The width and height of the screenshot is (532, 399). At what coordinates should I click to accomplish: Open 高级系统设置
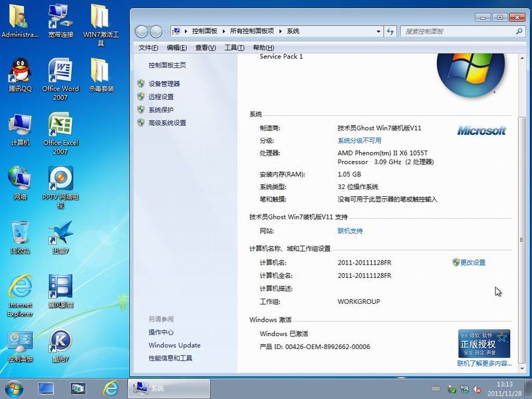pos(168,123)
